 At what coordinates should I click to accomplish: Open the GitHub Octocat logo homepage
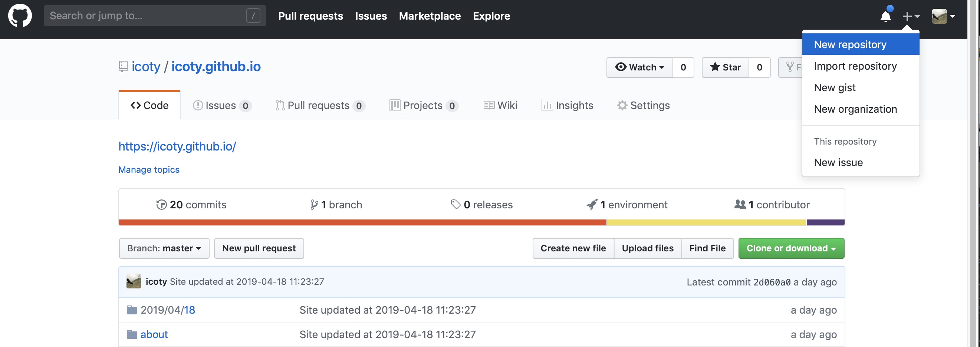[x=20, y=16]
